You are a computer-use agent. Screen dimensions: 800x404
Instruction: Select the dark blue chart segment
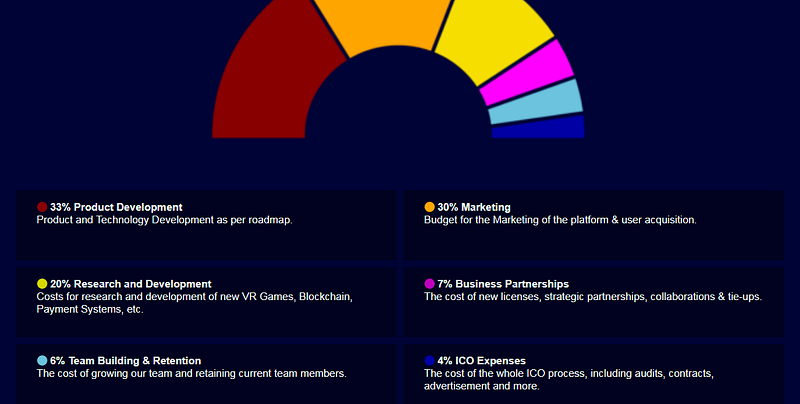pos(539,129)
